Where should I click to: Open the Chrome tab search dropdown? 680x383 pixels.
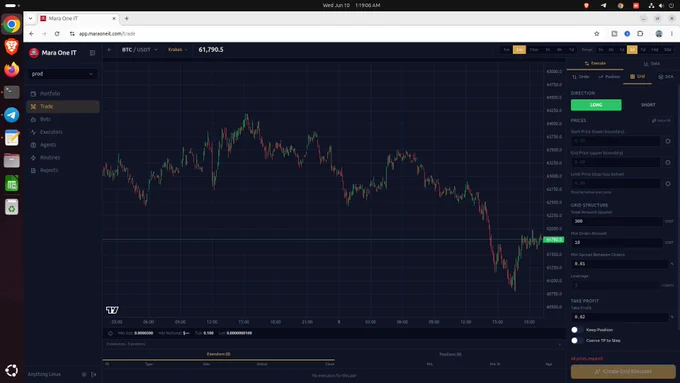[x=30, y=18]
